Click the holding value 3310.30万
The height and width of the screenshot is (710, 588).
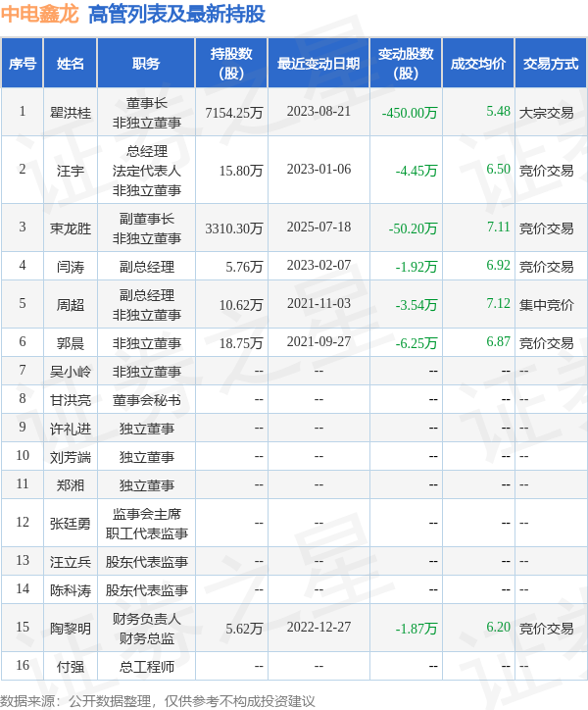pyautogui.click(x=234, y=228)
